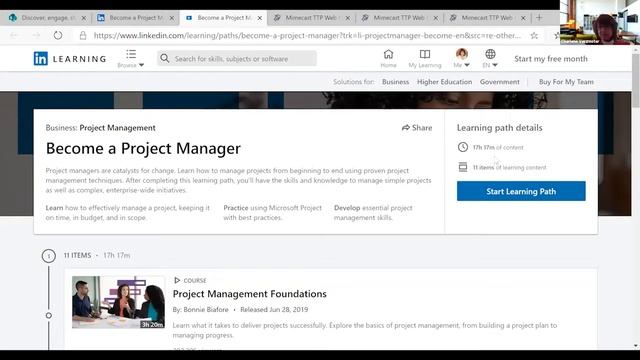The image size is (640, 360).
Task: Bookmark page with star icon
Action: pyautogui.click(x=534, y=36)
